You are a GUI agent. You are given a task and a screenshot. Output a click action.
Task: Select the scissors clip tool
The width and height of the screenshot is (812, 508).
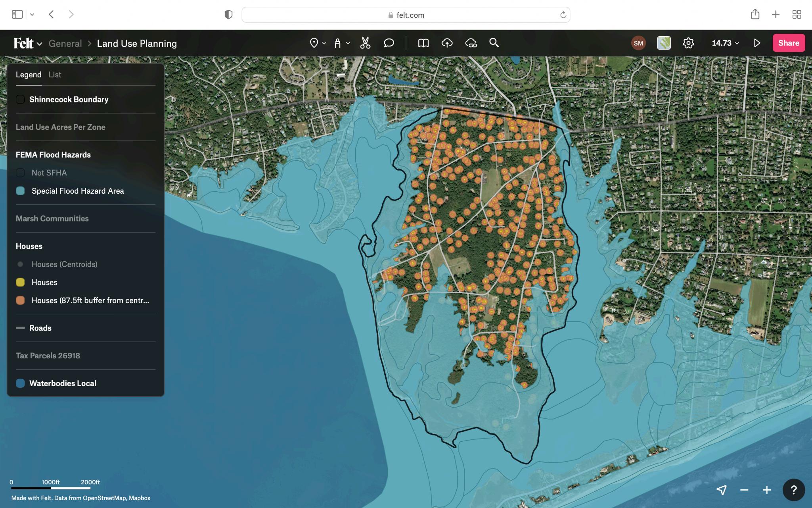click(x=365, y=43)
